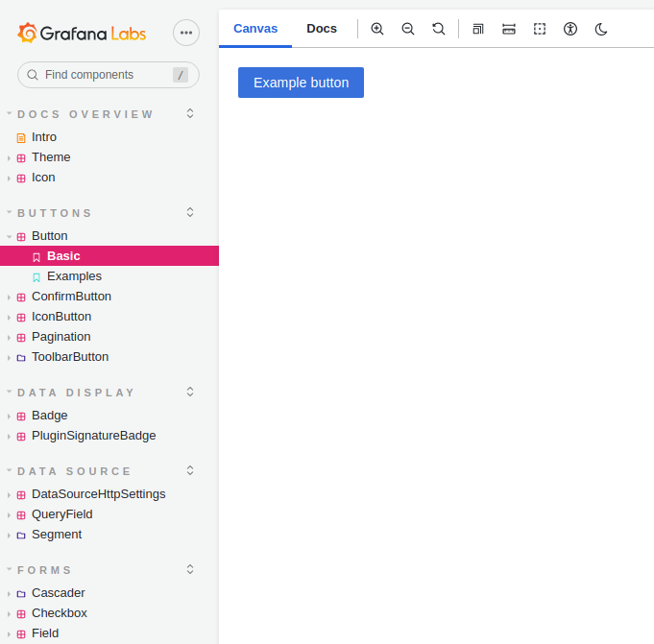Click the Intro document icon
Viewport: 654px width, 644px height.
(x=21, y=138)
